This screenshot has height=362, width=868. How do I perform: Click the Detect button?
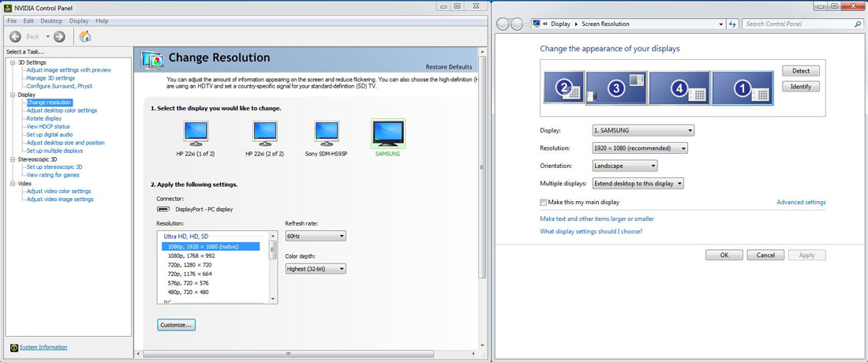(800, 71)
